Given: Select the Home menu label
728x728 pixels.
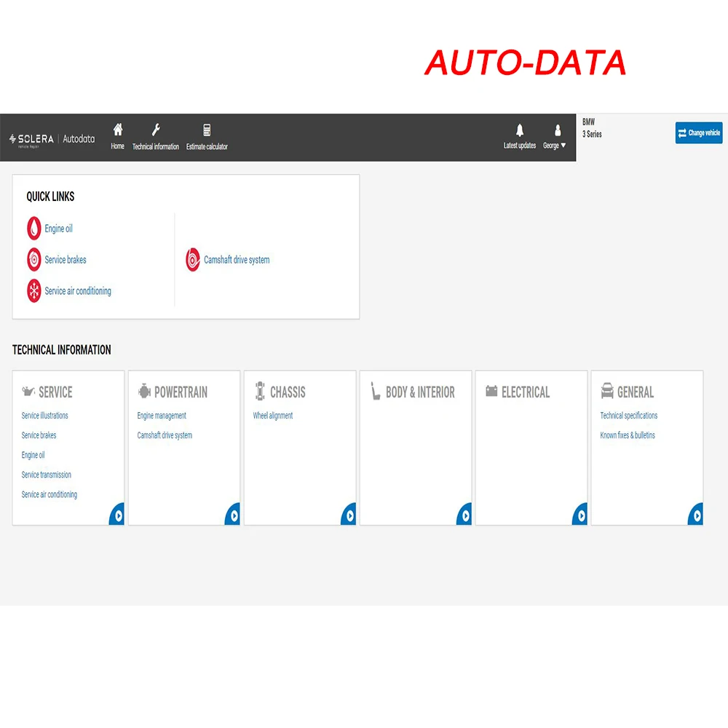Looking at the screenshot, I should [117, 146].
